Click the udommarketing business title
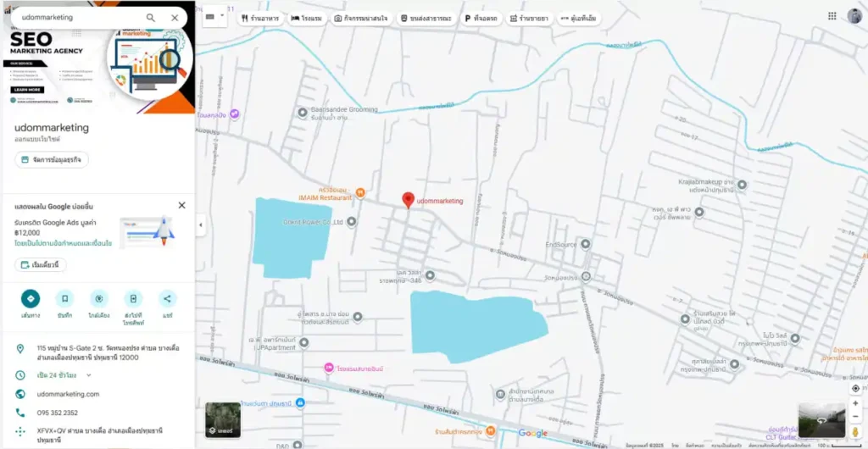 [52, 128]
